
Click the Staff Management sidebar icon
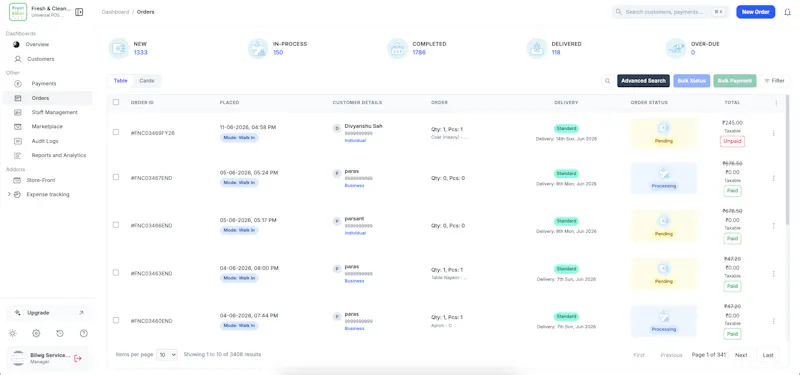click(x=18, y=112)
